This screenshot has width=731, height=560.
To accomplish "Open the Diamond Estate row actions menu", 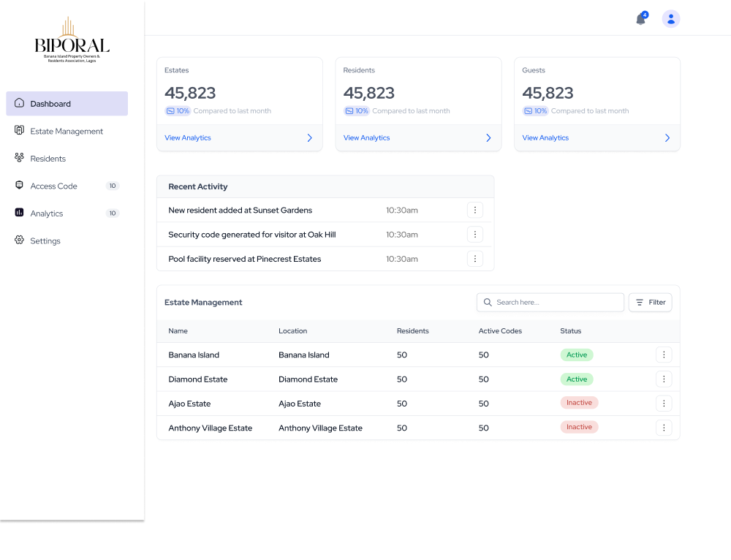I will (664, 379).
